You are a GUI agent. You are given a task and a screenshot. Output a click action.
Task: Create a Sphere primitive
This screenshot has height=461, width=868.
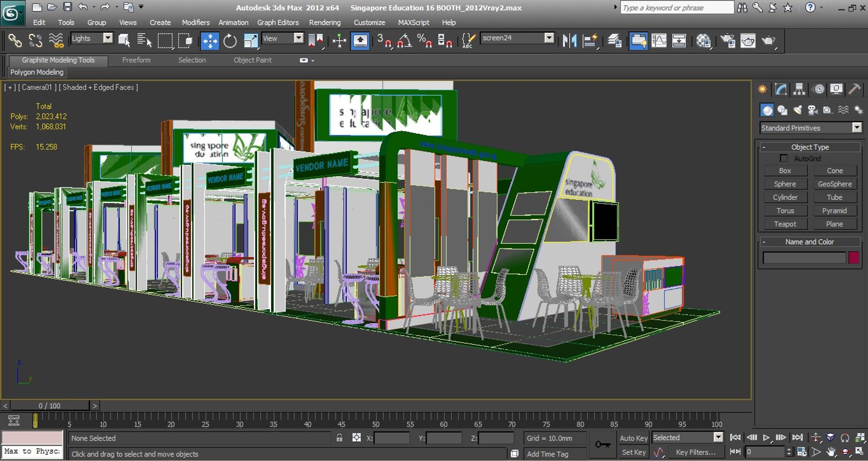(x=785, y=184)
